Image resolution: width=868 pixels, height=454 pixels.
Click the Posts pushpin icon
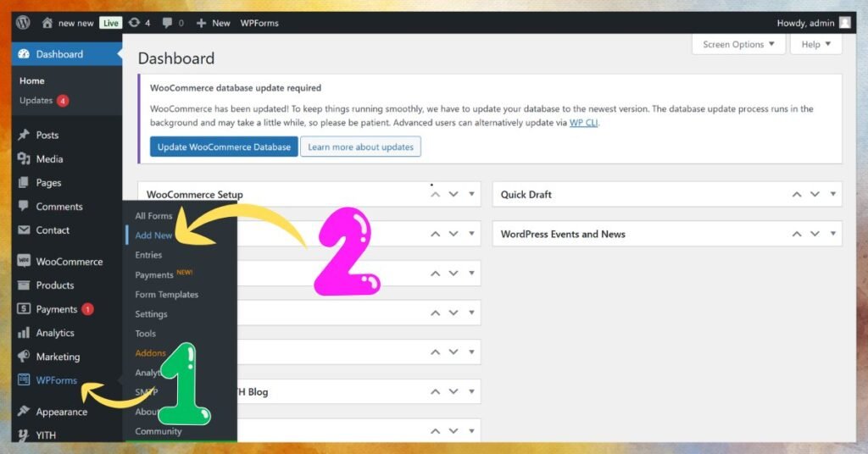pos(23,135)
